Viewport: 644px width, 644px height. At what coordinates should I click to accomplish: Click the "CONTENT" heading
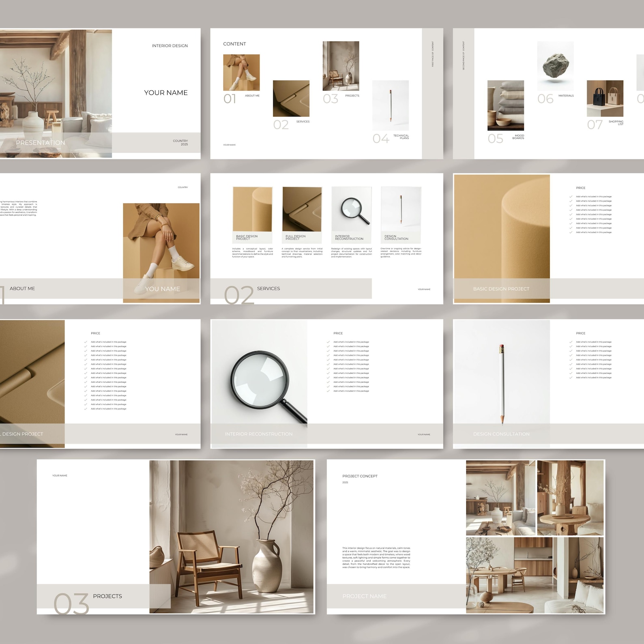pyautogui.click(x=234, y=44)
